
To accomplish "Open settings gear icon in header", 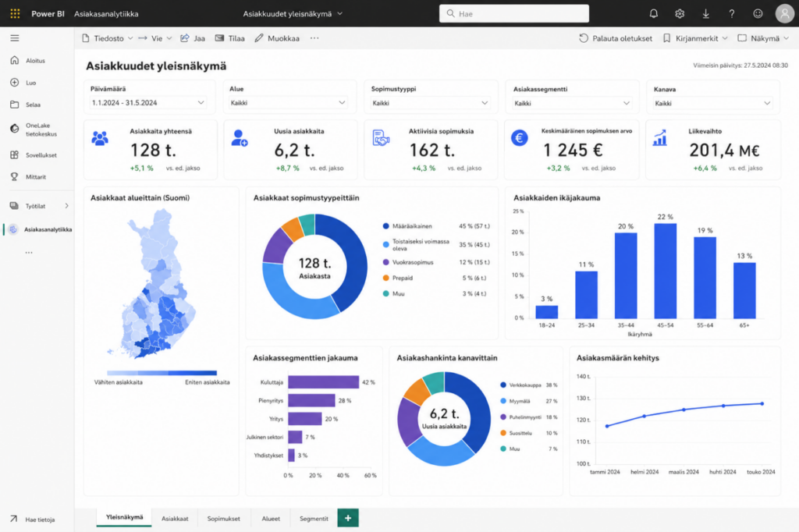I will (680, 14).
